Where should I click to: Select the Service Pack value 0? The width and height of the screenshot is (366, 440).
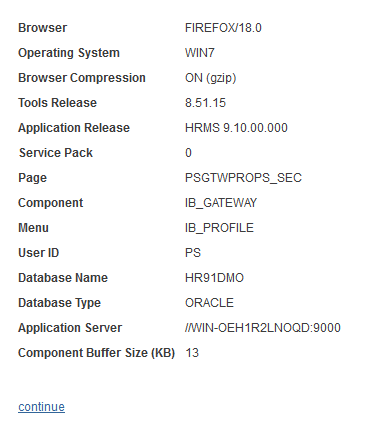(188, 153)
